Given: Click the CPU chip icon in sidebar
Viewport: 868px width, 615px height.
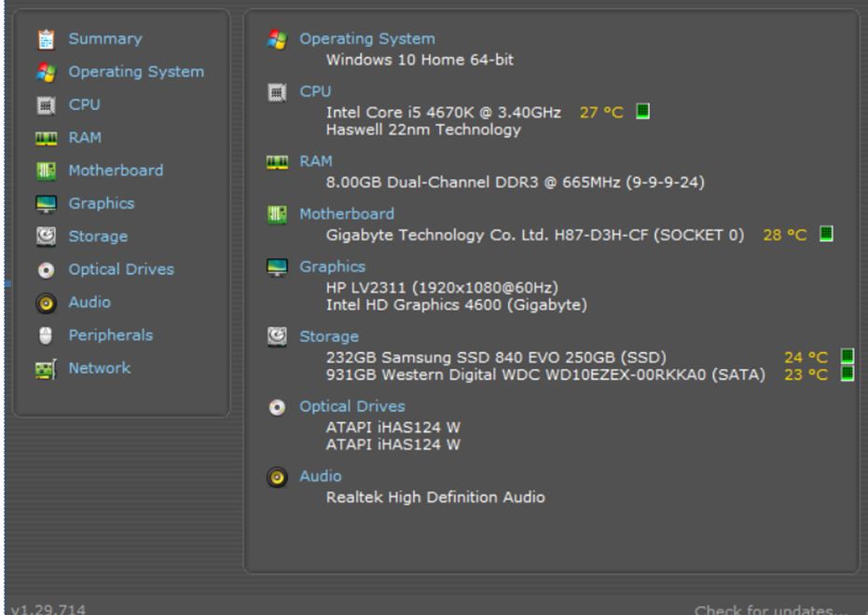Looking at the screenshot, I should [46, 105].
